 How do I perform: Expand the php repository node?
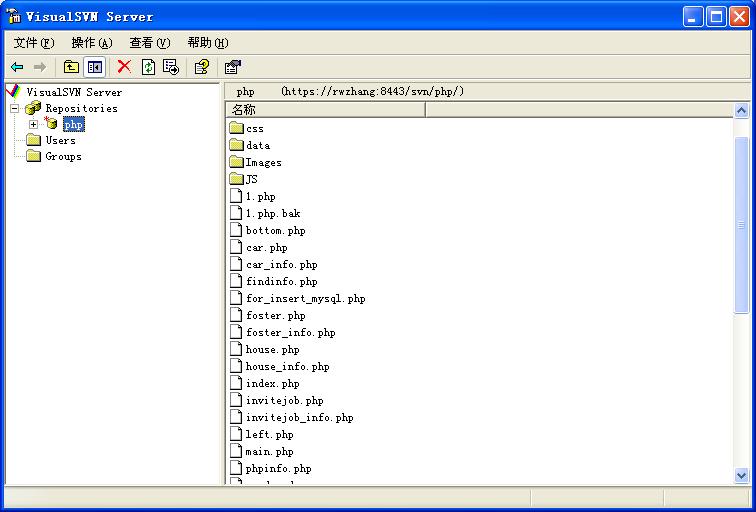tap(33, 124)
